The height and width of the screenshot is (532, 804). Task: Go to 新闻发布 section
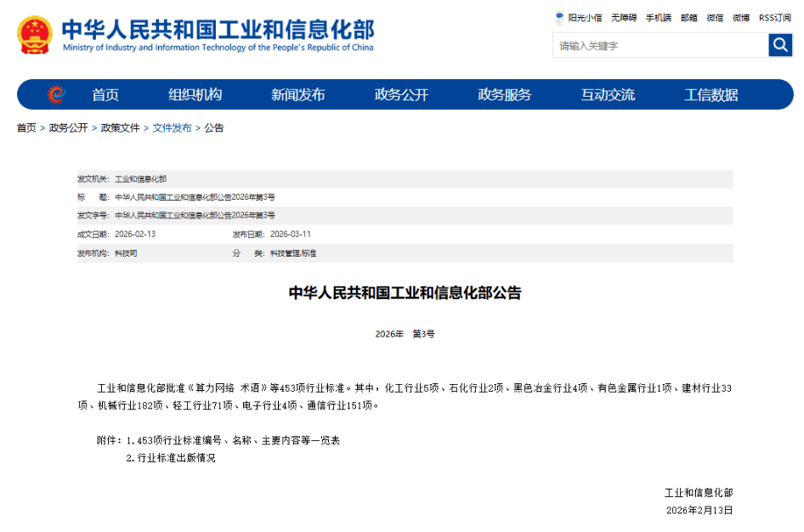pyautogui.click(x=297, y=95)
